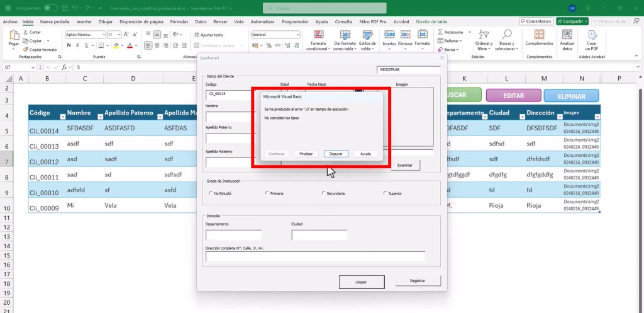
Task: Select the Secundaria radio option
Action: click(323, 193)
